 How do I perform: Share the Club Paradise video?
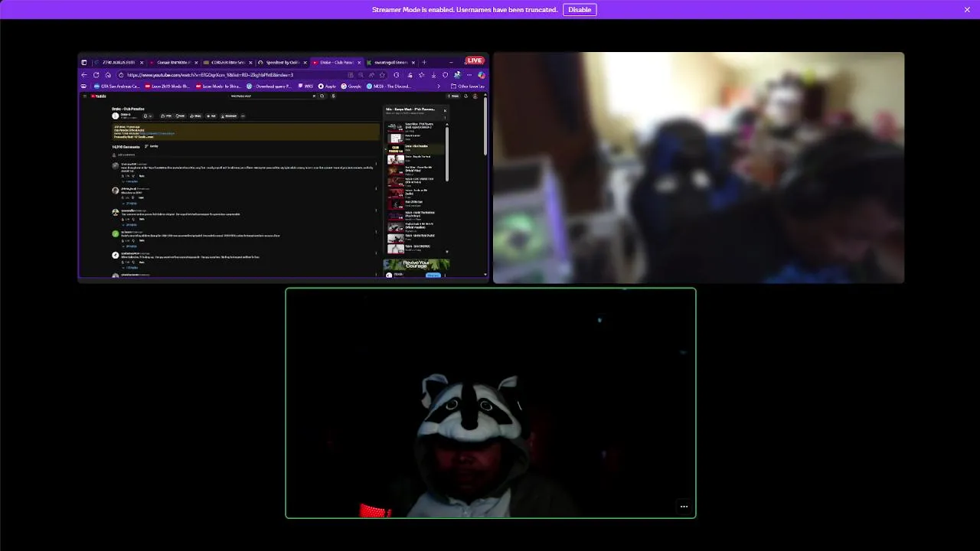(195, 116)
